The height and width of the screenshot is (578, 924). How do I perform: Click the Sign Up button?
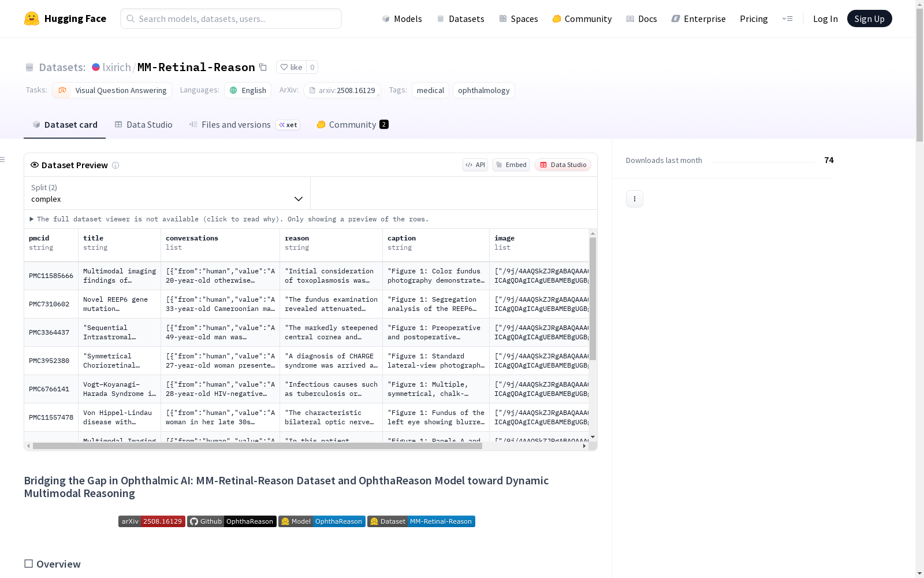coord(869,18)
